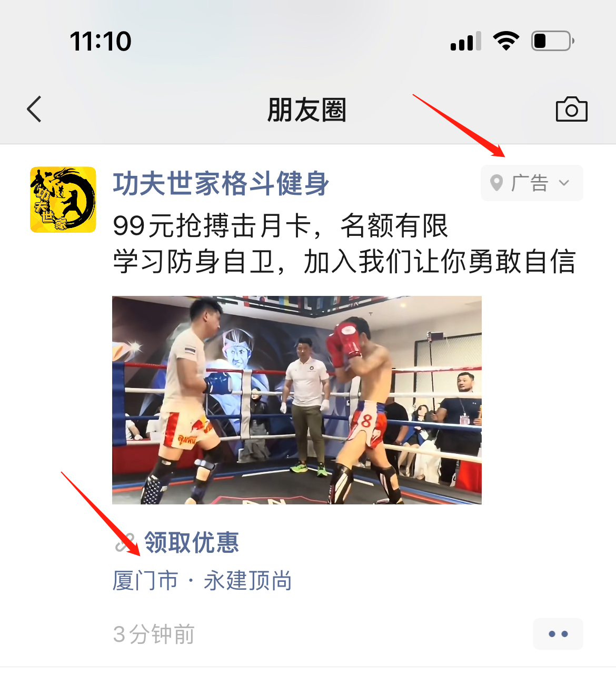Open the camera icon to post
Image resolution: width=616 pixels, height=675 pixels.
coord(572,110)
